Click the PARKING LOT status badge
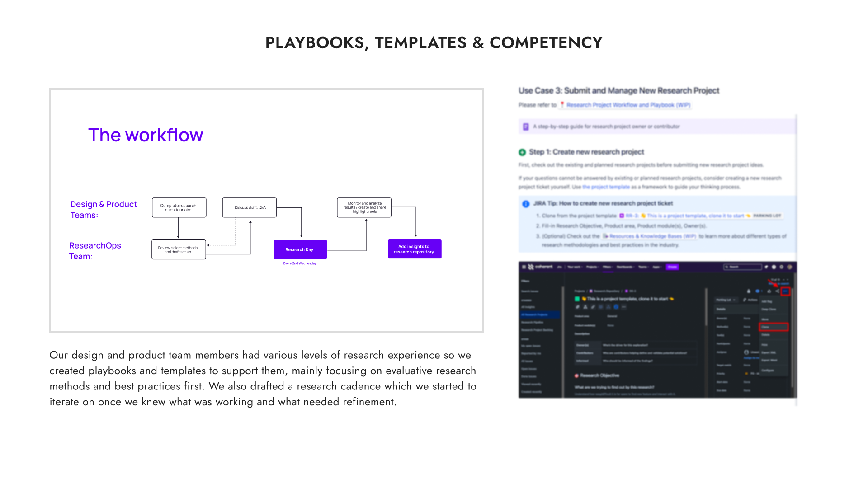 click(x=767, y=216)
